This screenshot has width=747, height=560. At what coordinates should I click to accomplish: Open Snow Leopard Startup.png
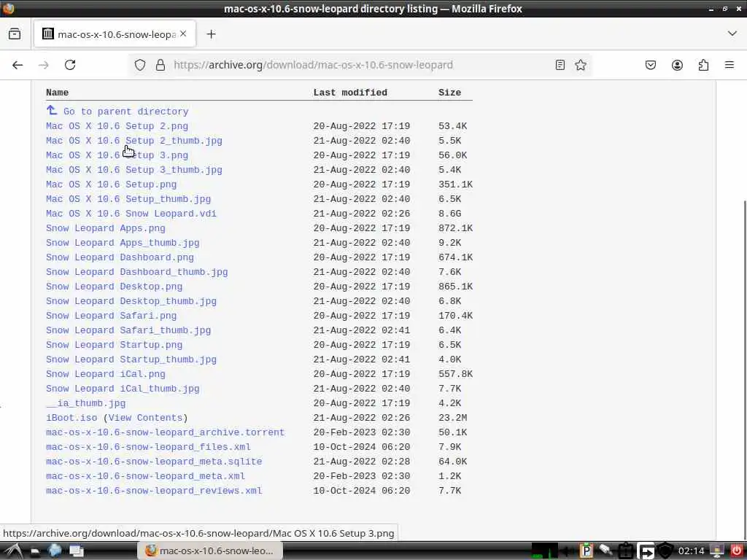(115, 345)
